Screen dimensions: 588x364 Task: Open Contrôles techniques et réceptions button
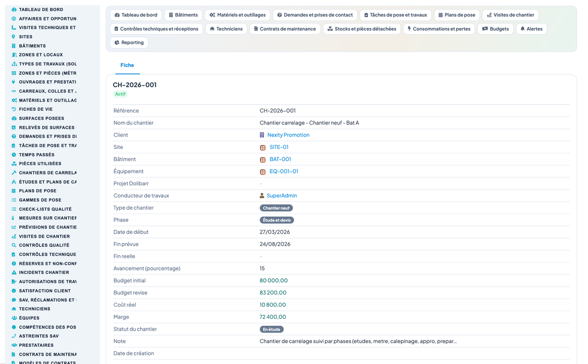tap(156, 29)
